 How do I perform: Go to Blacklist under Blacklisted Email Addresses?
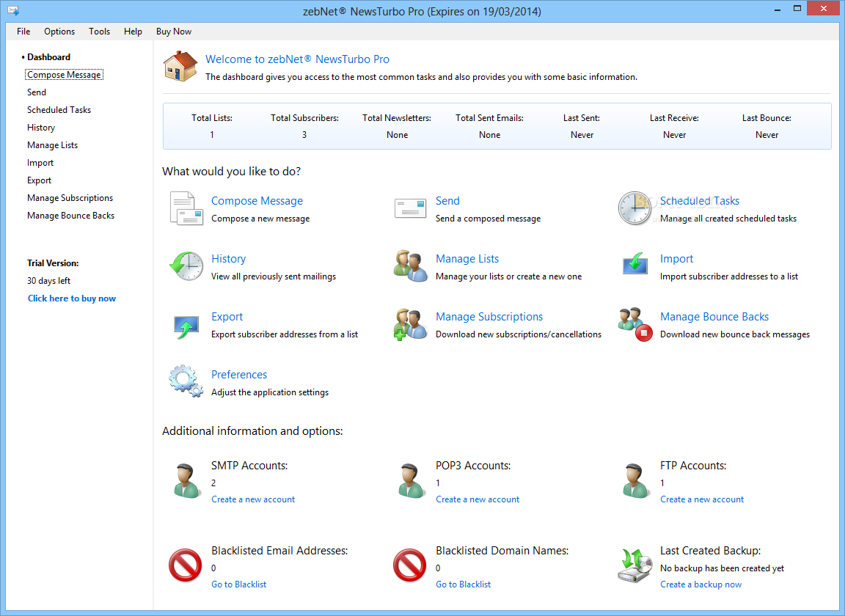point(238,584)
